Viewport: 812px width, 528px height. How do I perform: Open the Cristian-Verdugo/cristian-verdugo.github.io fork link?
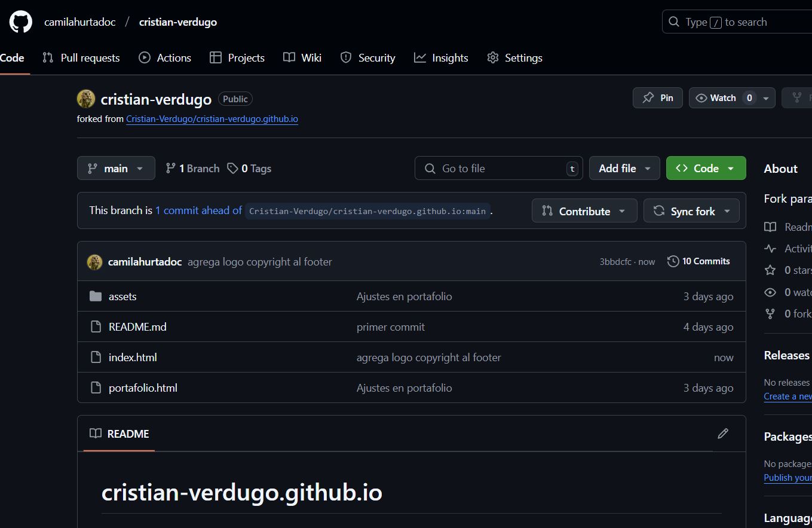click(x=212, y=118)
